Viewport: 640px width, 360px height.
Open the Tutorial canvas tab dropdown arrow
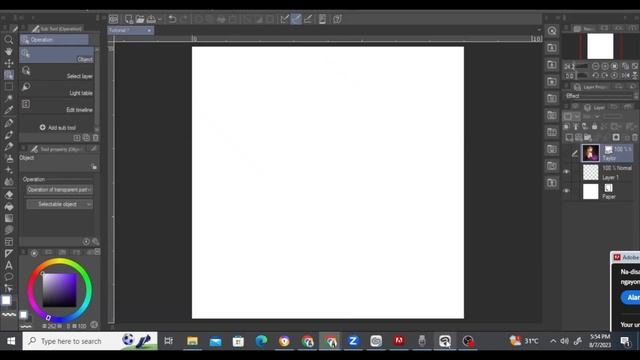149,31
